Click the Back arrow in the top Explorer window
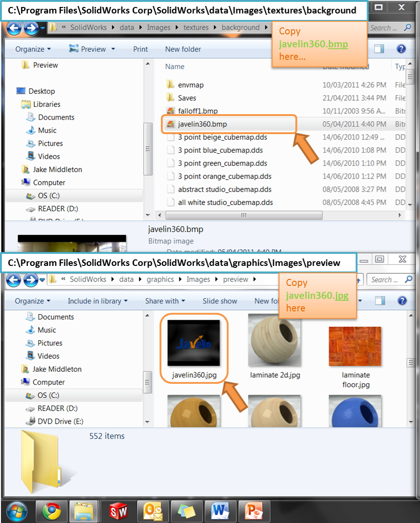Viewport: 420px width, 523px height. (x=14, y=28)
